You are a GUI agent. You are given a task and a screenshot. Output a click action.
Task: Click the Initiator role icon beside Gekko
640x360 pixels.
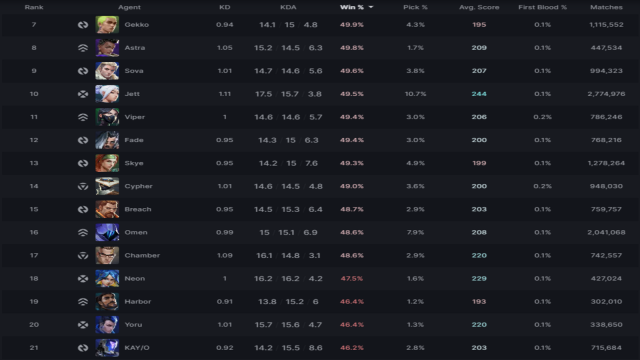coord(83,25)
